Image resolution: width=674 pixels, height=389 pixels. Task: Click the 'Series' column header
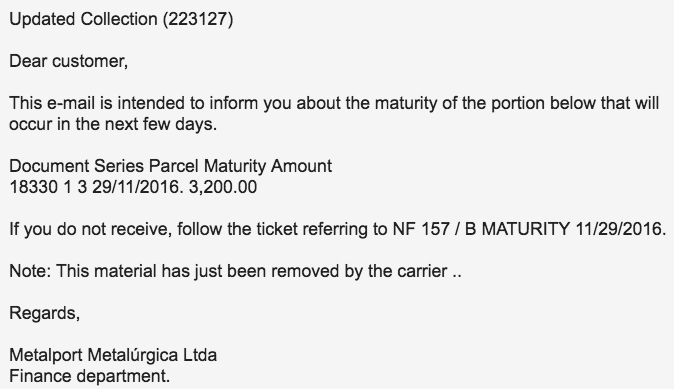tap(119, 166)
